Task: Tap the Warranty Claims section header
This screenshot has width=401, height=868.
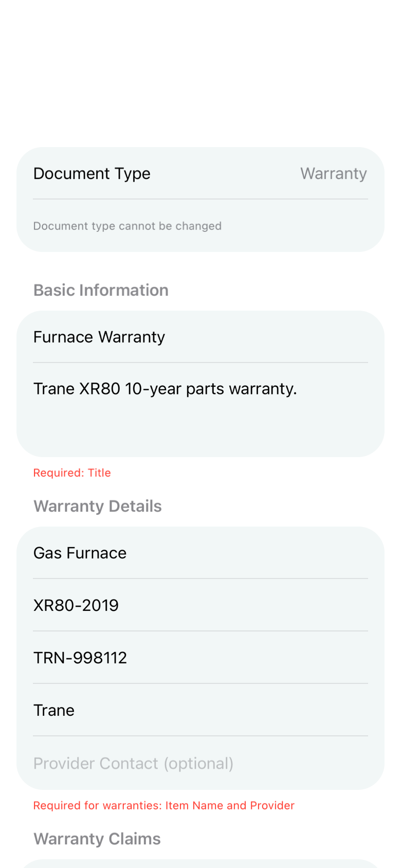Action: (x=97, y=839)
